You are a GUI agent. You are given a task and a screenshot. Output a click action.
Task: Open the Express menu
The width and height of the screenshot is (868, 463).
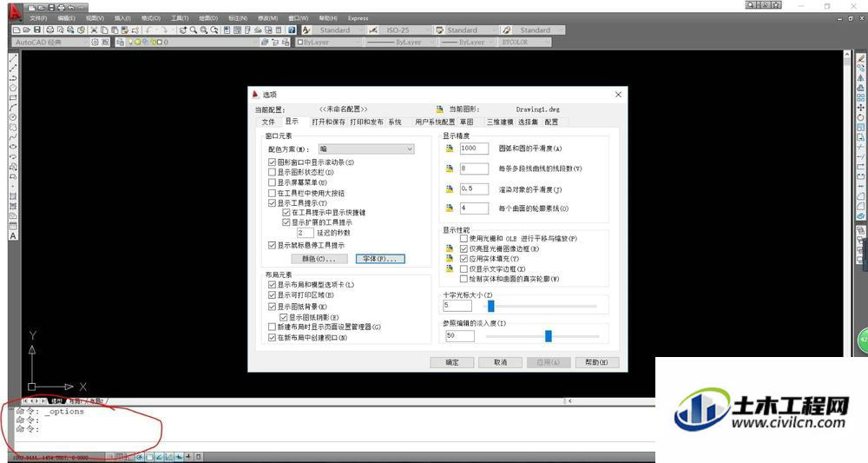click(358, 18)
